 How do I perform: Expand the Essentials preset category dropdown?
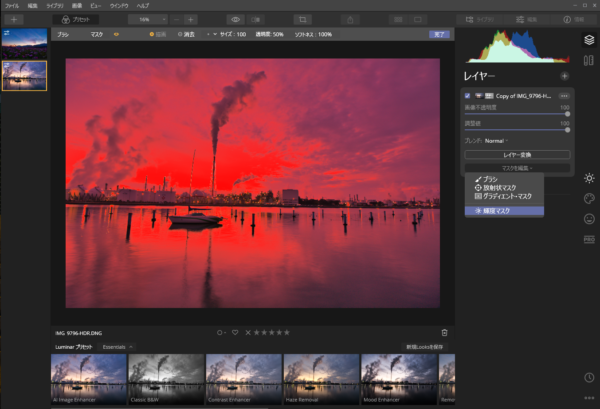[x=120, y=346]
